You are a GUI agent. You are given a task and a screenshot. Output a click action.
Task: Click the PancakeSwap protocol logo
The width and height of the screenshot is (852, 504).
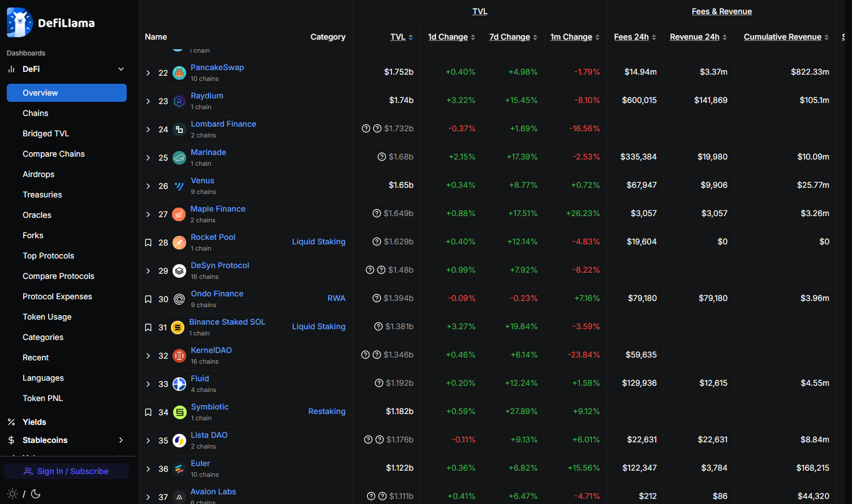tap(179, 73)
